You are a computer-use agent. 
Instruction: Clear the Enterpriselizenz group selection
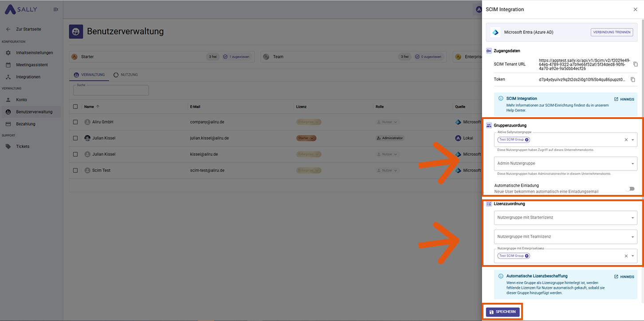pyautogui.click(x=626, y=256)
